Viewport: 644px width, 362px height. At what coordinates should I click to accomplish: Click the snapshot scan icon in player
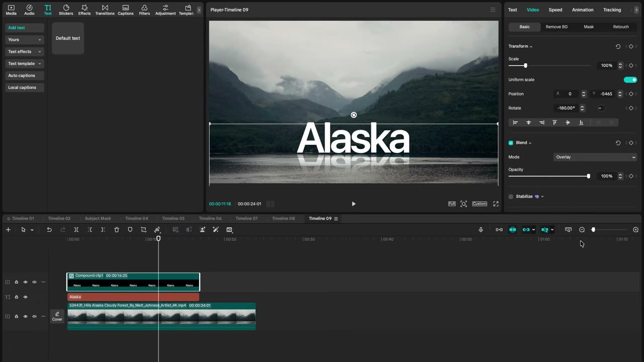tap(464, 204)
